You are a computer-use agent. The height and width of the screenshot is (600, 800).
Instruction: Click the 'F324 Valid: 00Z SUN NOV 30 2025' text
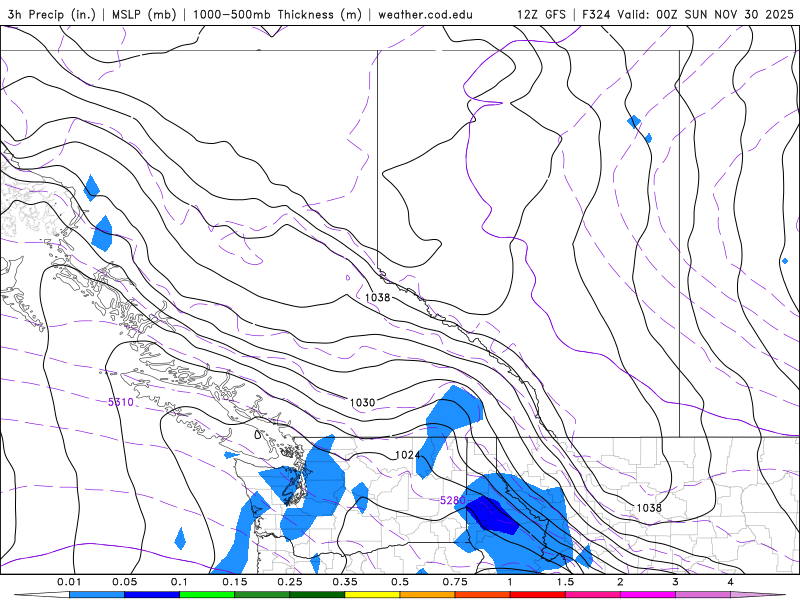[688, 14]
